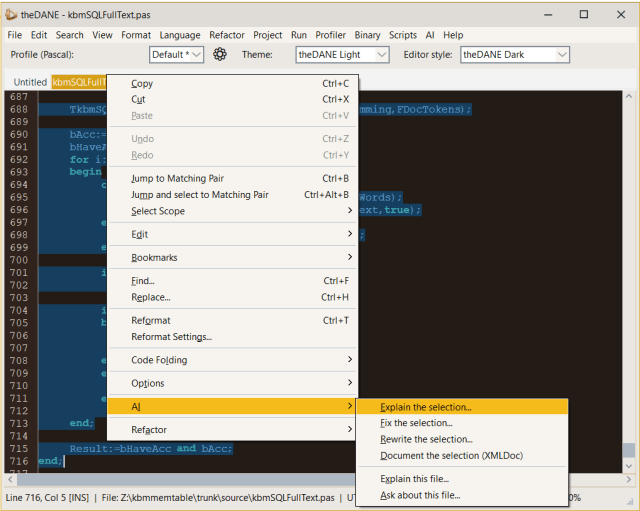Open Reformat Settings...
Viewport: 640px width, 511px height.
tap(232, 337)
